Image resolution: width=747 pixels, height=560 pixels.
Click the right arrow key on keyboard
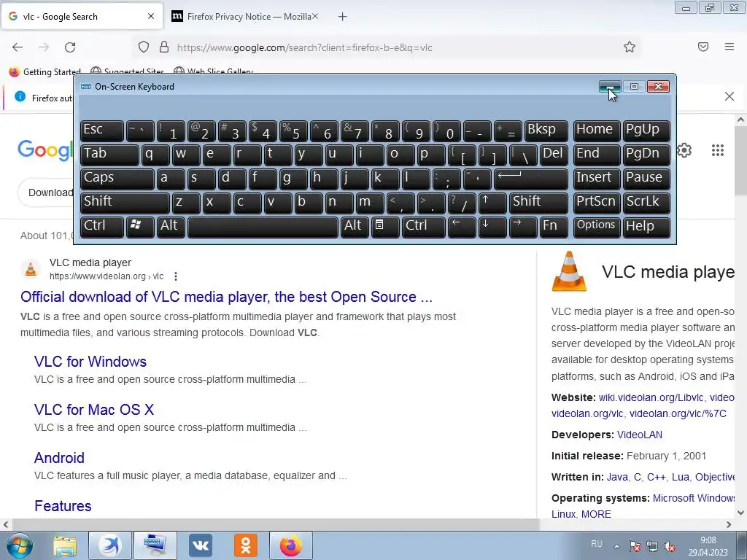522,226
